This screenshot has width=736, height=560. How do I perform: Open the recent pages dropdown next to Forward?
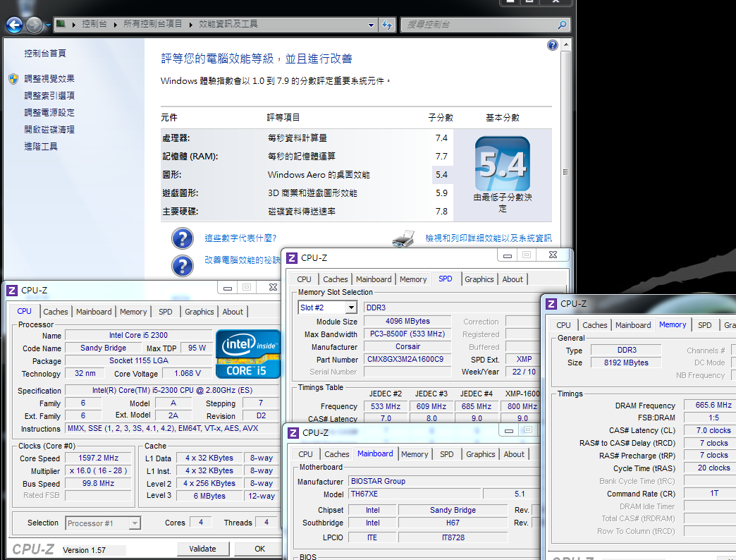pyautogui.click(x=48, y=25)
